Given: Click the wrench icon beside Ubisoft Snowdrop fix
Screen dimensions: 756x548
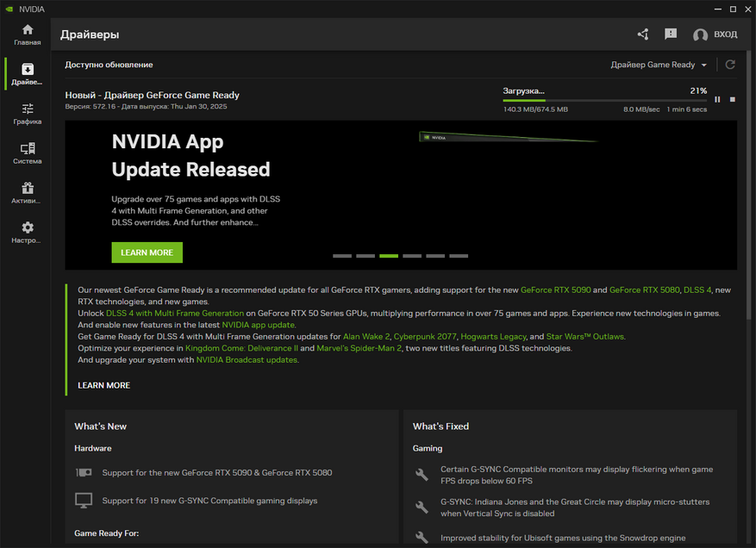Looking at the screenshot, I should [x=422, y=538].
